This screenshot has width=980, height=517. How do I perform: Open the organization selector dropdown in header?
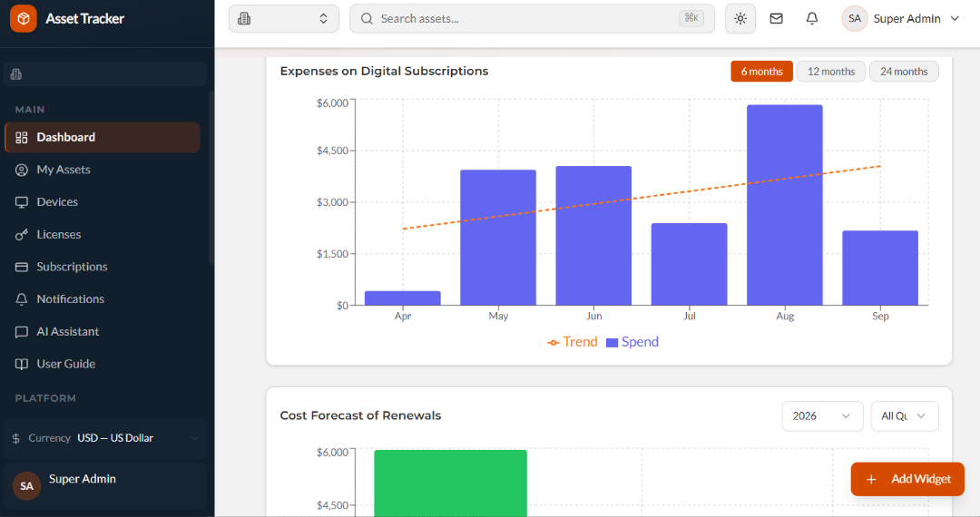tap(284, 19)
